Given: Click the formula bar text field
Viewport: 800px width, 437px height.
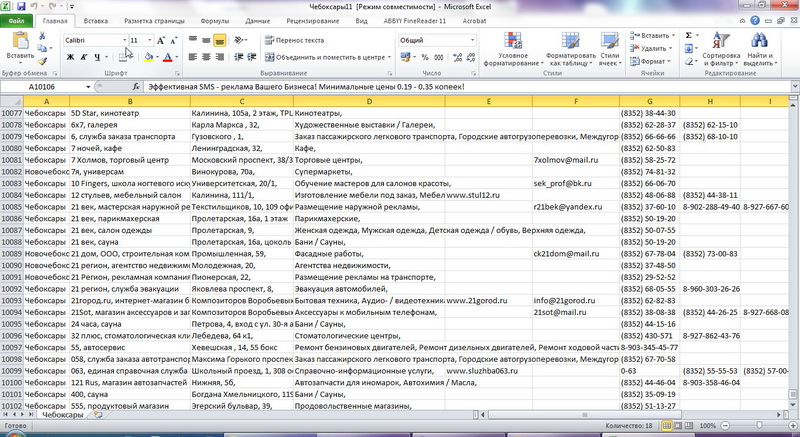Looking at the screenshot, I should pyautogui.click(x=467, y=87).
